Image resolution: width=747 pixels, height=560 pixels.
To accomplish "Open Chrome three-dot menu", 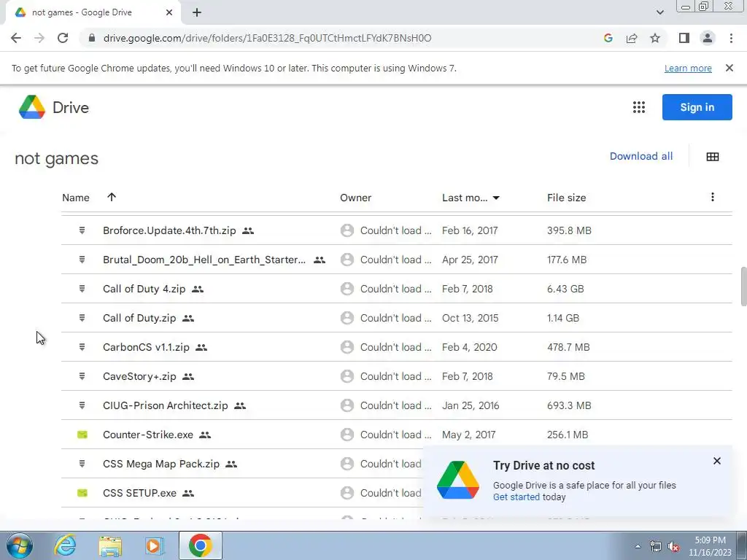I will click(x=731, y=38).
